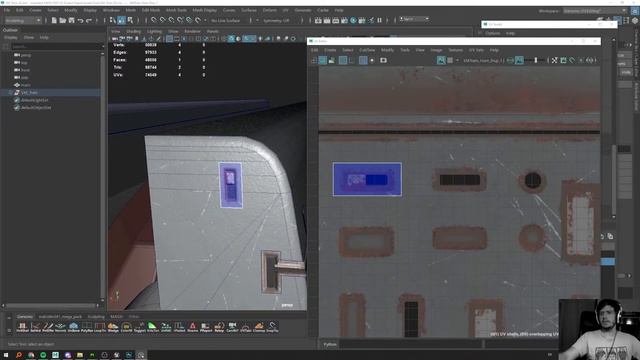Open Google Chrome from the taskbar
The image size is (640, 360).
[31, 355]
